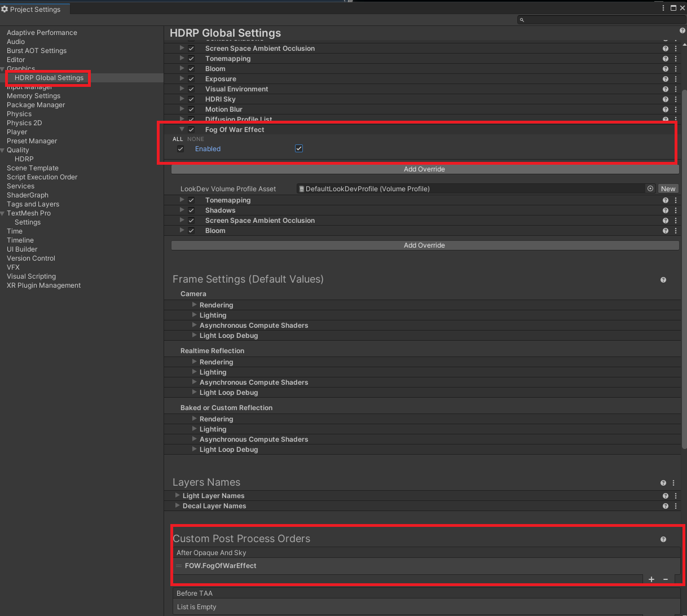Screen dimensions: 687x616
Task: Open the Physics 2D settings category
Action: click(24, 123)
